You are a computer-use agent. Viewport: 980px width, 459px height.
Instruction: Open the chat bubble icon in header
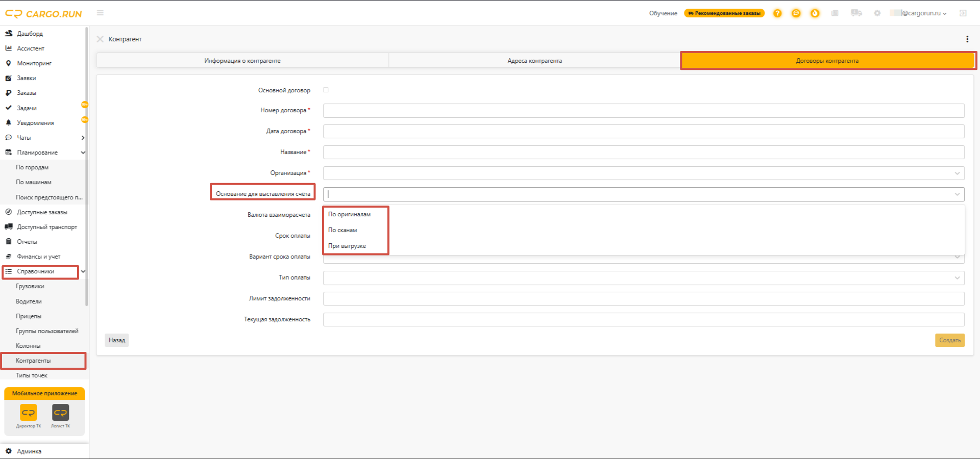[x=796, y=13]
